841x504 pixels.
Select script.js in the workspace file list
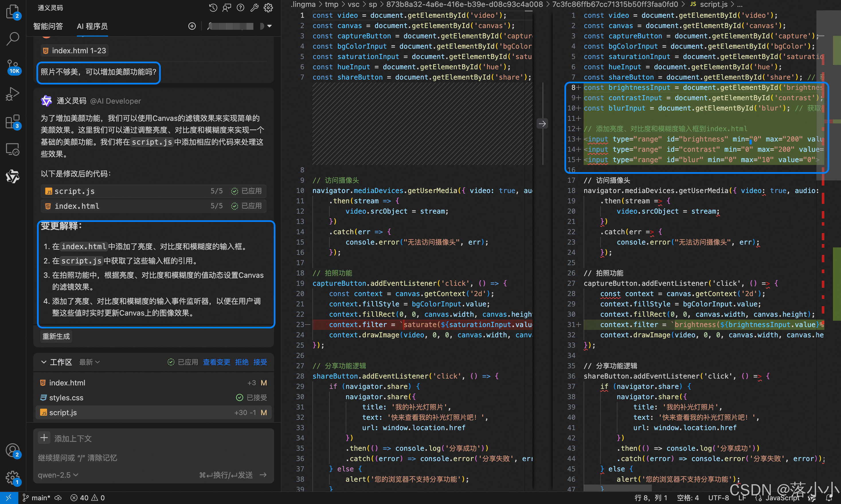(63, 412)
